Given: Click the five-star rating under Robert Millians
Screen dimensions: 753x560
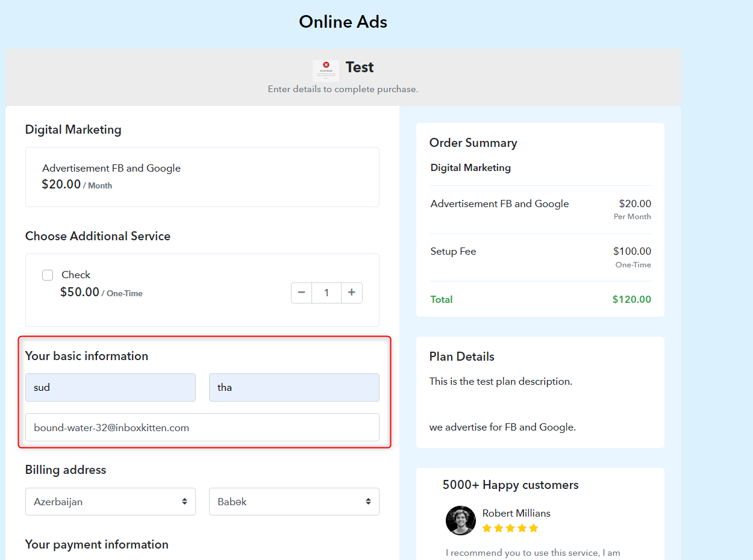Looking at the screenshot, I should 510,528.
